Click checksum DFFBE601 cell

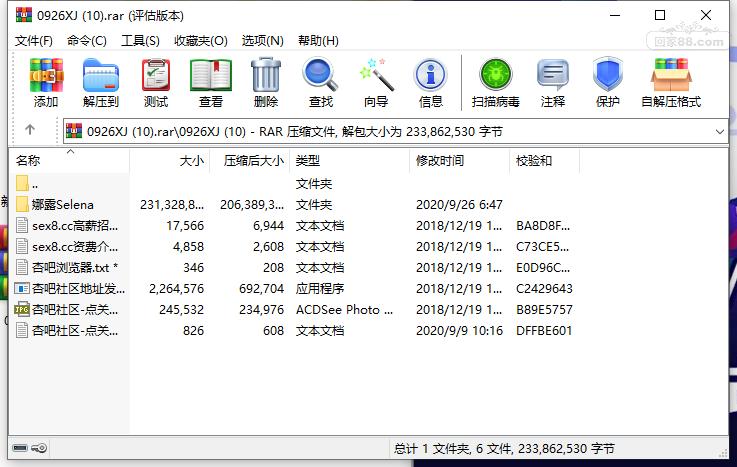(x=544, y=331)
